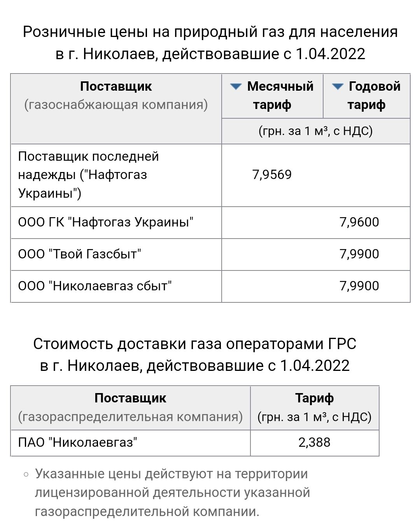Click the Стоимость доставки газа heading
The image size is (420, 532).
coord(195,355)
